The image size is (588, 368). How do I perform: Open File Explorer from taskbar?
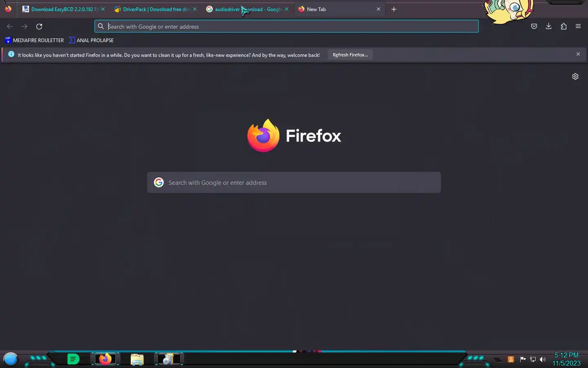pos(137,359)
